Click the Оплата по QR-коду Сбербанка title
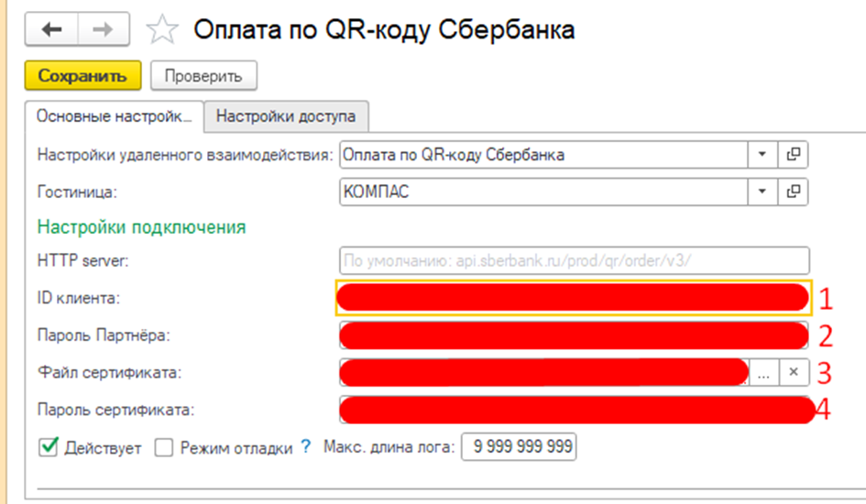This screenshot has height=504, width=866. 384,30
